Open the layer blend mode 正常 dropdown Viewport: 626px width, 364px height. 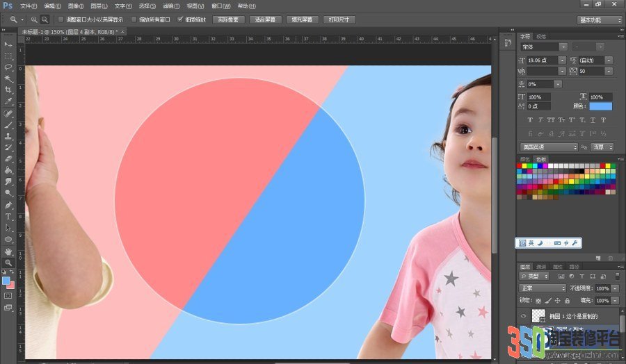click(x=543, y=288)
